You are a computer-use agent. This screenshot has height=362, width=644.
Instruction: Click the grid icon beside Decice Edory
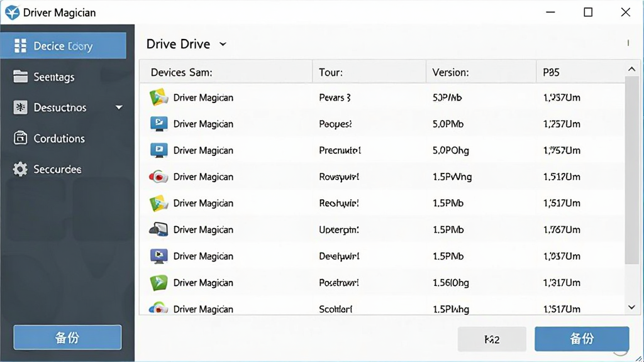click(20, 45)
